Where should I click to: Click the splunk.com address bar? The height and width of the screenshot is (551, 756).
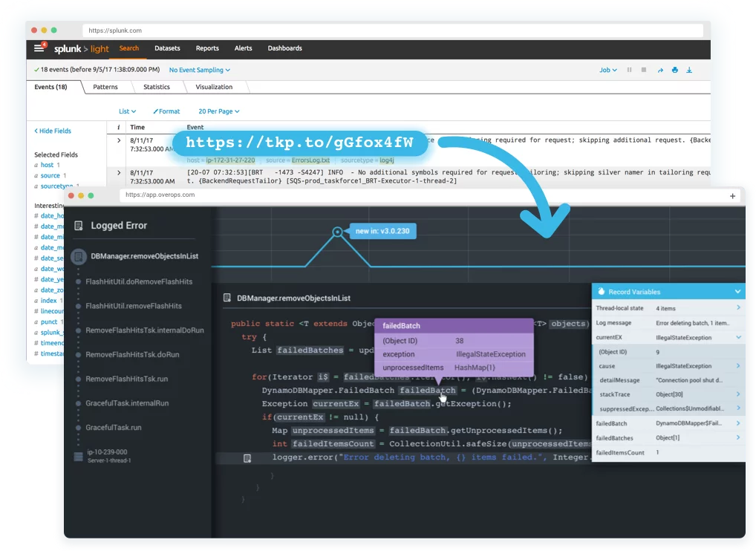point(393,30)
